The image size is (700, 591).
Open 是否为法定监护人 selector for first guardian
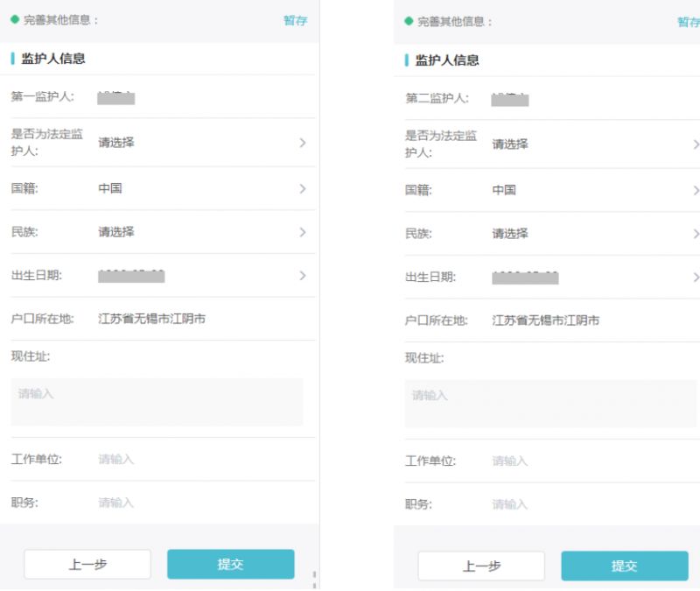pos(163,143)
